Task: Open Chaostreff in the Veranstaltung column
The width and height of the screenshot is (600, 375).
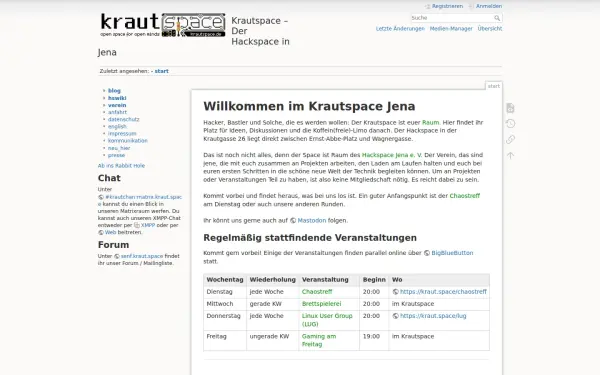Action: coord(317,292)
